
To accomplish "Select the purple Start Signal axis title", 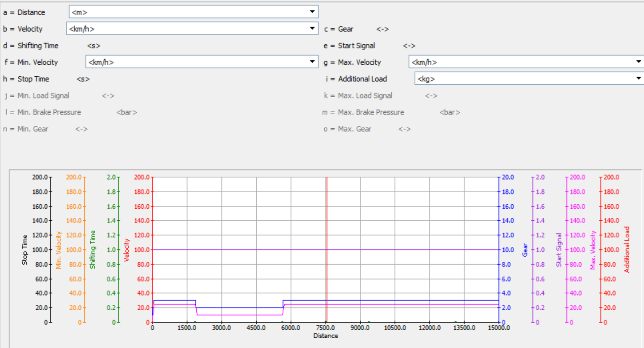I will tap(559, 250).
